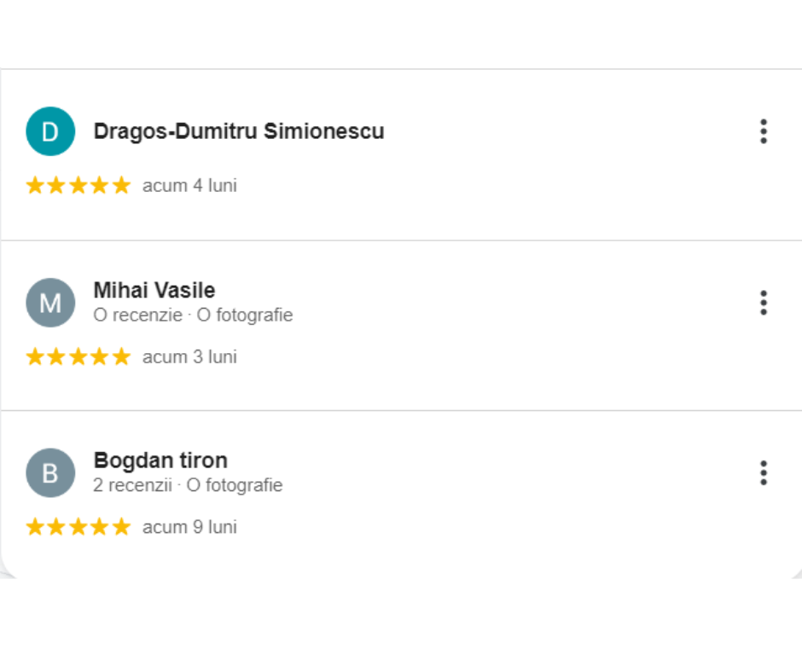Click the "acum 4 luni" timestamp
802x672 pixels.
tap(189, 186)
